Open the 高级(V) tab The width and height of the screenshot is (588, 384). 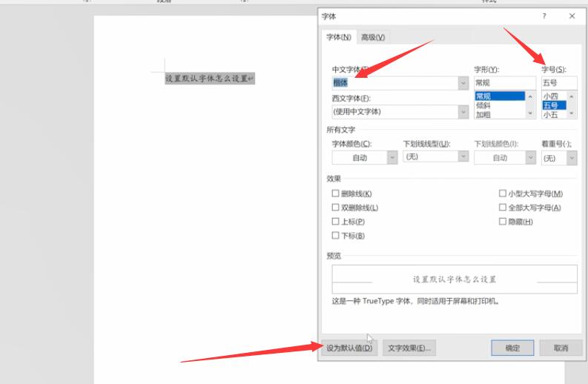pyautogui.click(x=373, y=37)
